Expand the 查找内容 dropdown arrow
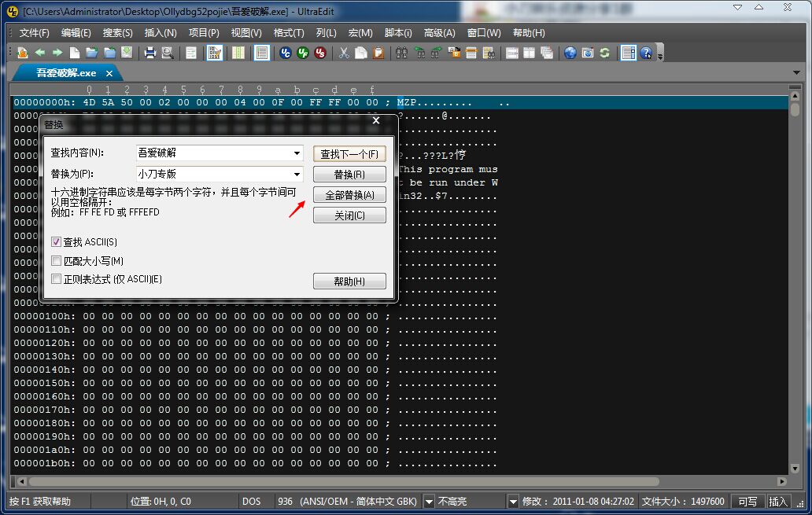The width and height of the screenshot is (812, 515). (297, 153)
